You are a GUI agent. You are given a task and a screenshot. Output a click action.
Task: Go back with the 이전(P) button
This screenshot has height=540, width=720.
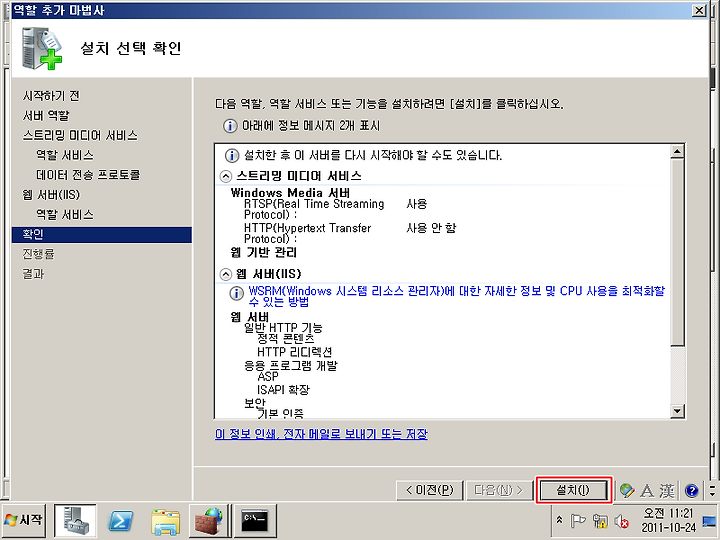tap(430, 490)
